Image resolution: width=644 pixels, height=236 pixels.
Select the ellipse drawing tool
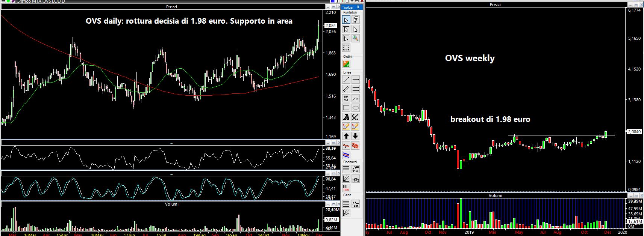(355, 108)
